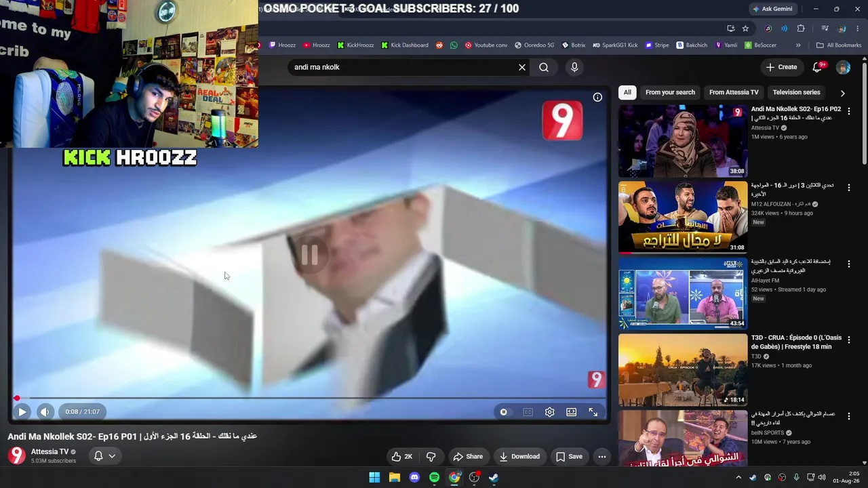868x488 pixels.
Task: Play the video with the play button
Action: 22,411
